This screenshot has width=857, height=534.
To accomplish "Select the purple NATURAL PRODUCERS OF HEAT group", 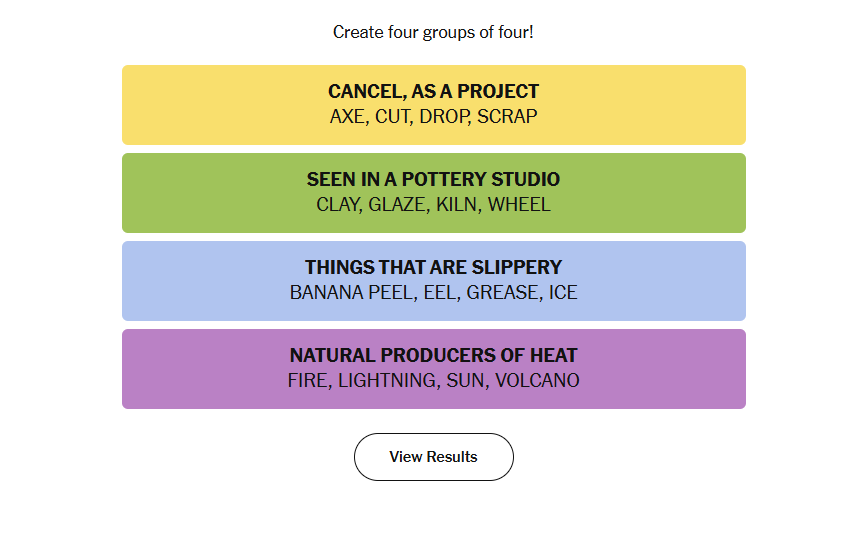I will point(433,369).
